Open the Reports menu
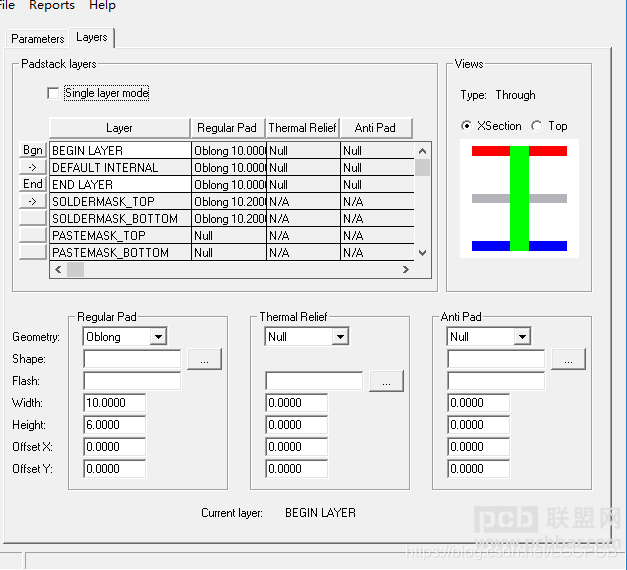Image resolution: width=627 pixels, height=570 pixels. [52, 6]
